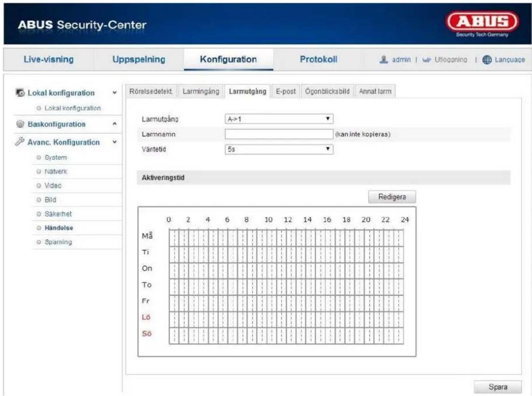The image size is (532, 396).
Task: Focus the Larmnamn text field
Action: pos(279,134)
